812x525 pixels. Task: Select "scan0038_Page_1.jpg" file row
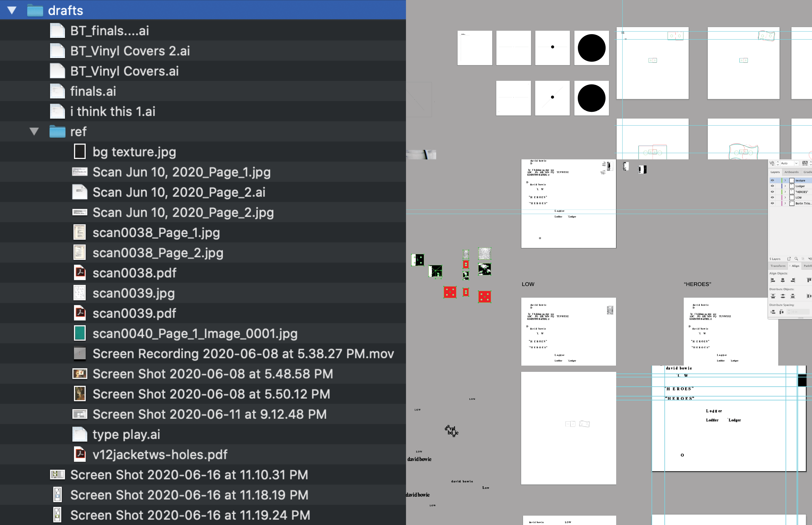(203, 232)
